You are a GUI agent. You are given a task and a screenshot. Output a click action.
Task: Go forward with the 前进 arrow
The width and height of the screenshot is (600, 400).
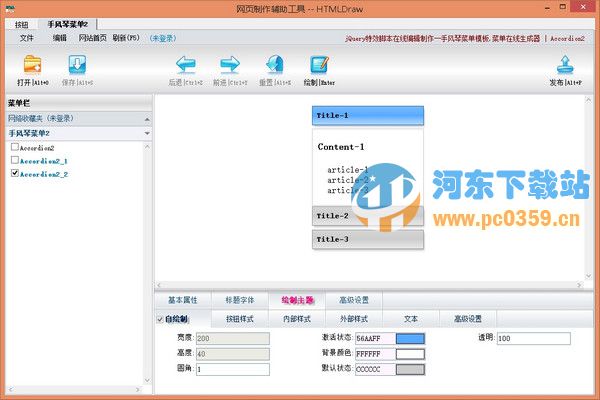point(230,65)
